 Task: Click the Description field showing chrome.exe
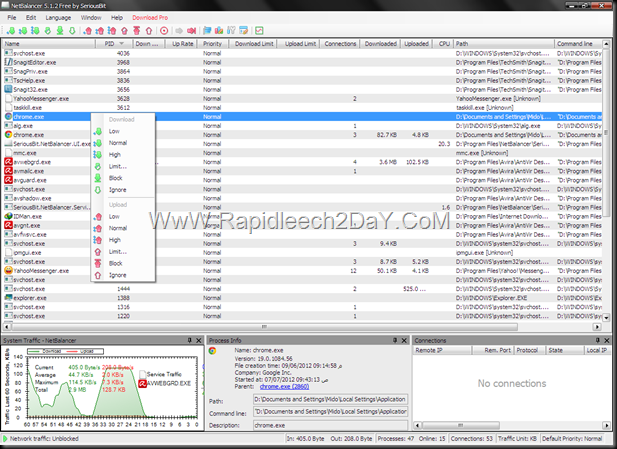[x=330, y=425]
